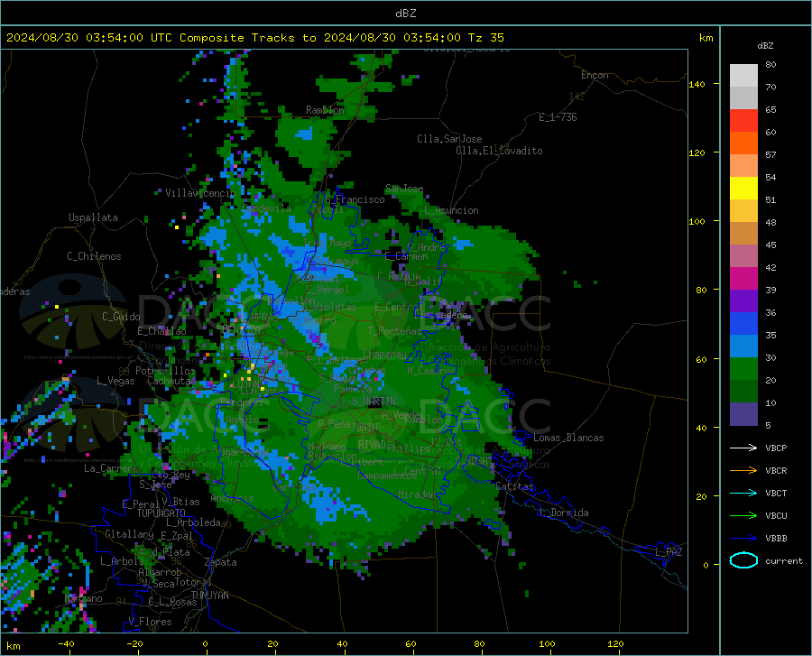Select the light blue 30-35 dBZ swatch

(x=743, y=346)
